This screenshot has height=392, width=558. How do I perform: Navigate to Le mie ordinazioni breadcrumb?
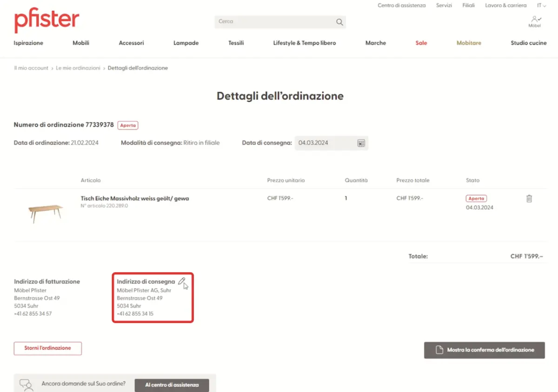pyautogui.click(x=78, y=68)
